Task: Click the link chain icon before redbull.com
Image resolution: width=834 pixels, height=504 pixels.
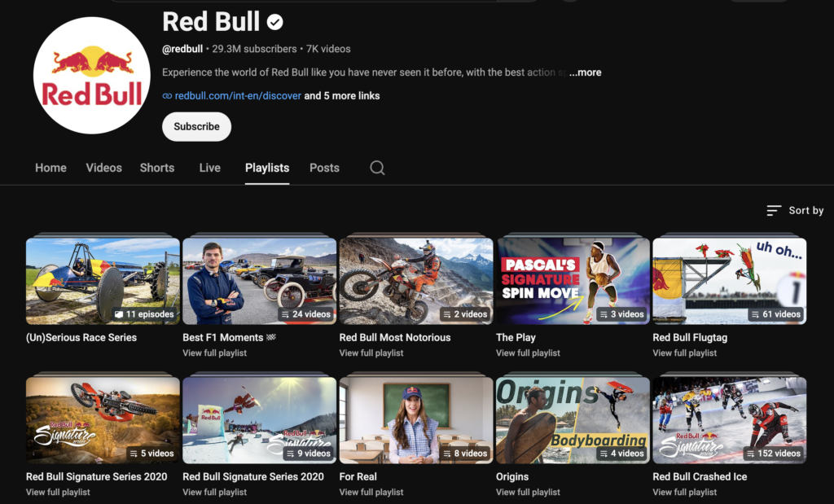Action: tap(167, 96)
